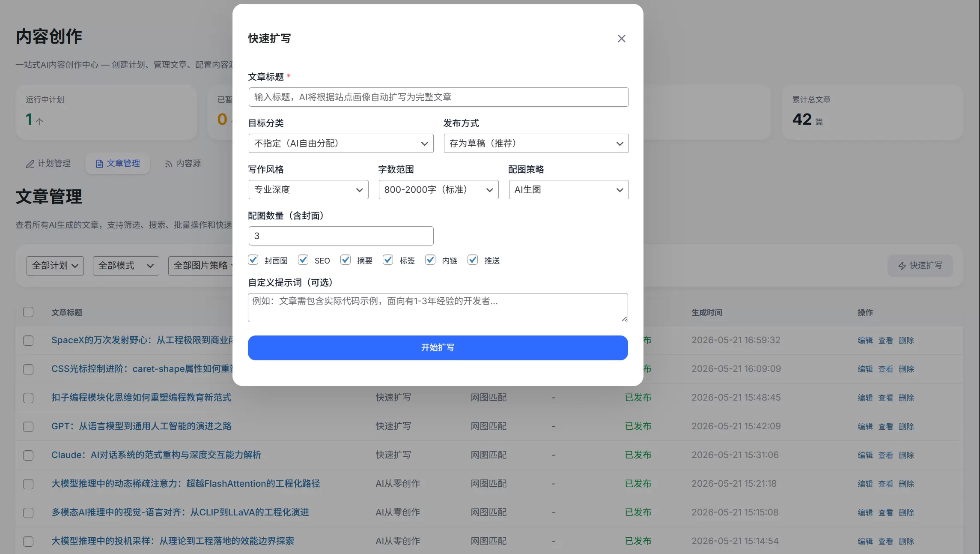Click 查看 for the Claude article

click(x=886, y=455)
